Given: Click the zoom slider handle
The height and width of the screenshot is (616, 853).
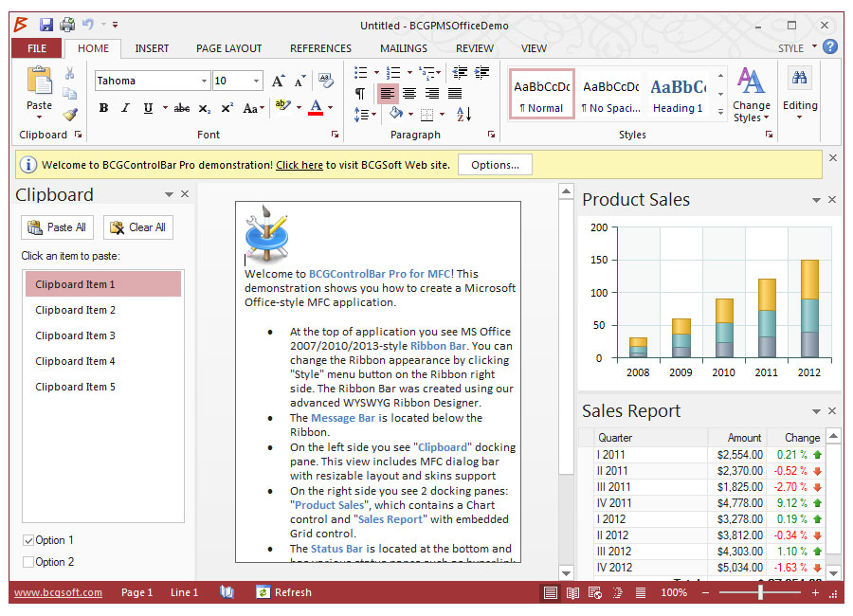Looking at the screenshot, I should (760, 592).
